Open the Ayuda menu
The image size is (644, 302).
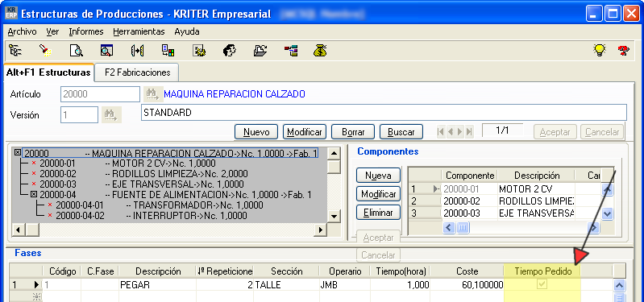[187, 31]
